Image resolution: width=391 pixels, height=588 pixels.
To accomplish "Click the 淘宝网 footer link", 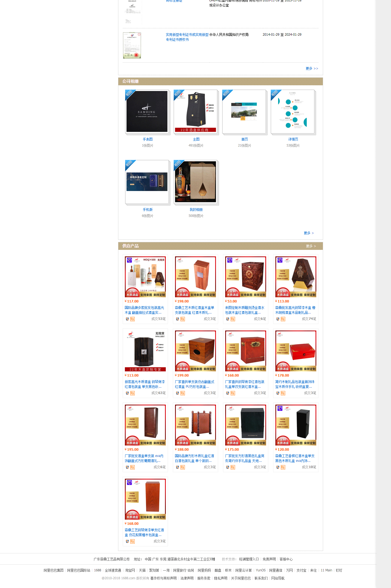I will click(130, 570).
